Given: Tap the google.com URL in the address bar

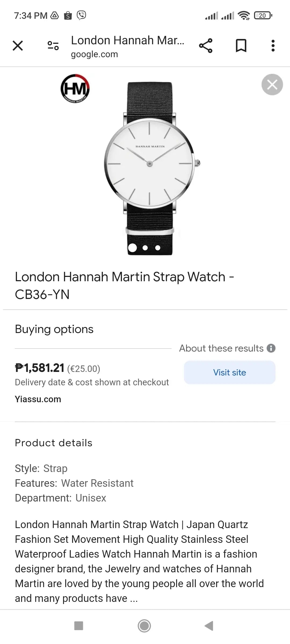Looking at the screenshot, I should click(x=94, y=54).
